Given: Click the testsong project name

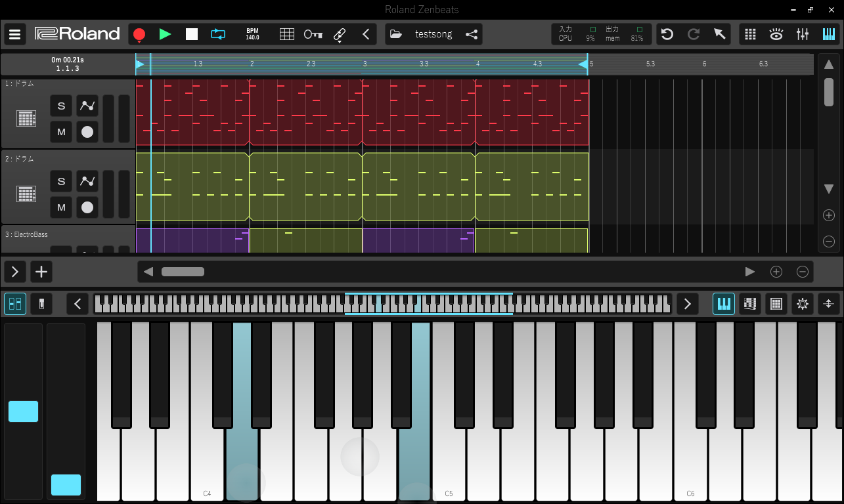Looking at the screenshot, I should tap(433, 34).
